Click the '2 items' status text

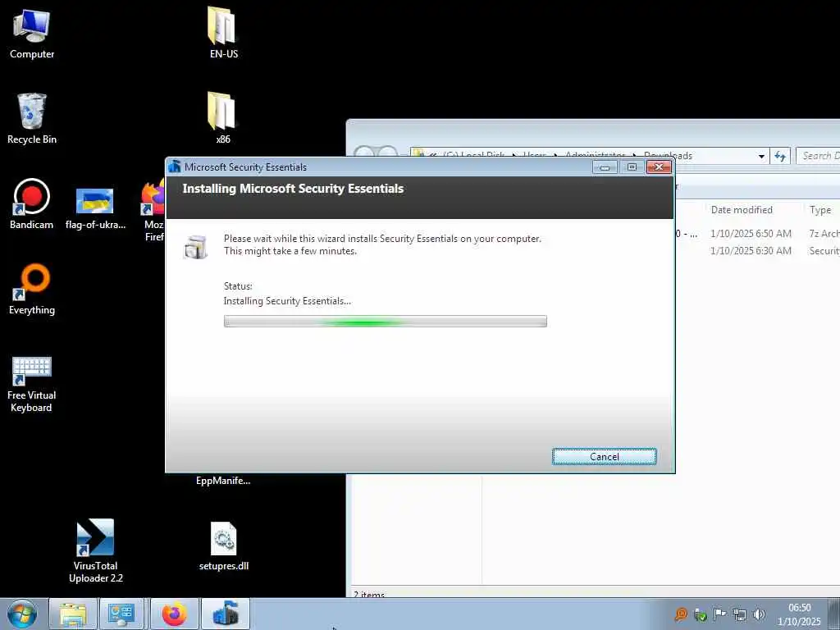[369, 595]
